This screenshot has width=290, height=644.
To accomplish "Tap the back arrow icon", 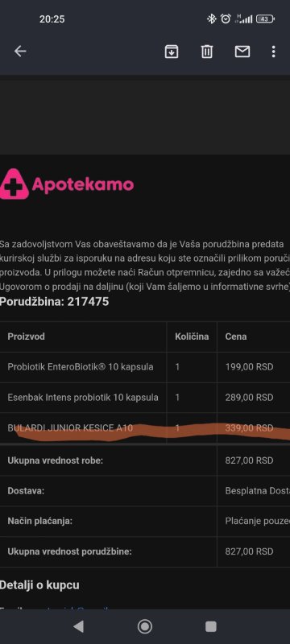I will (x=20, y=52).
